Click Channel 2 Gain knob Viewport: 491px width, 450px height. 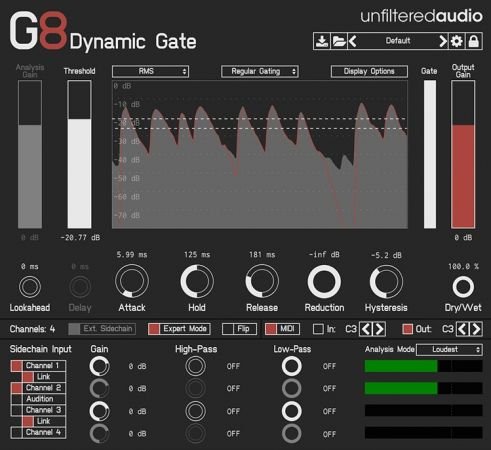pyautogui.click(x=99, y=388)
